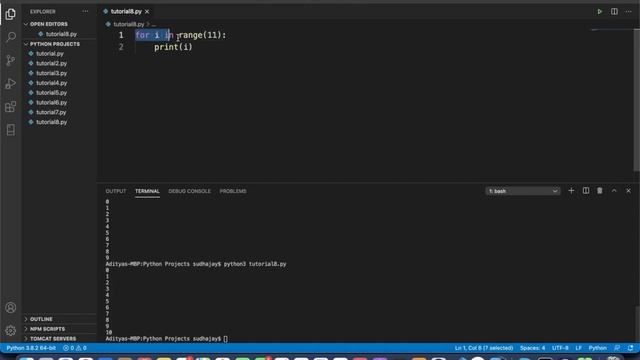The width and height of the screenshot is (640, 360).
Task: Go to line via Ln 1, Col 8 status
Action: coord(484,348)
